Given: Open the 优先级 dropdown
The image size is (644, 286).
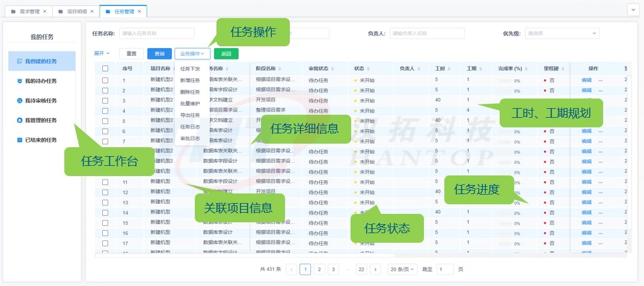Looking at the screenshot, I should (562, 34).
